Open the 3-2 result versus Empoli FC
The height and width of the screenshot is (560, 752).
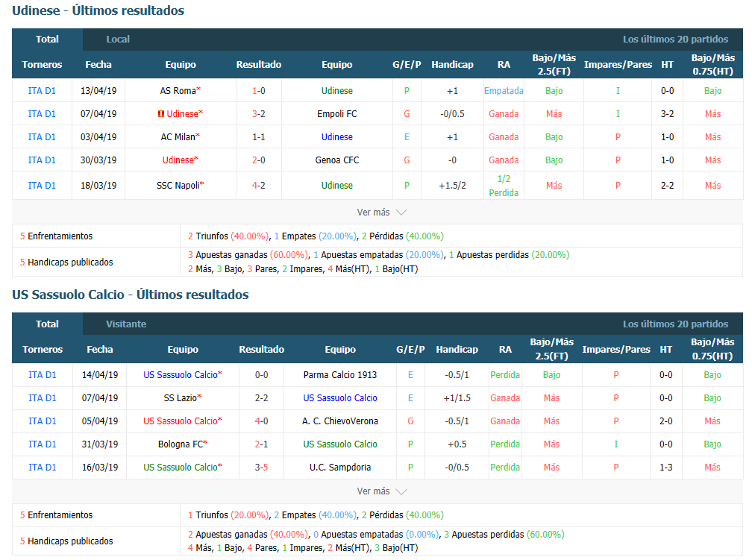pyautogui.click(x=259, y=114)
